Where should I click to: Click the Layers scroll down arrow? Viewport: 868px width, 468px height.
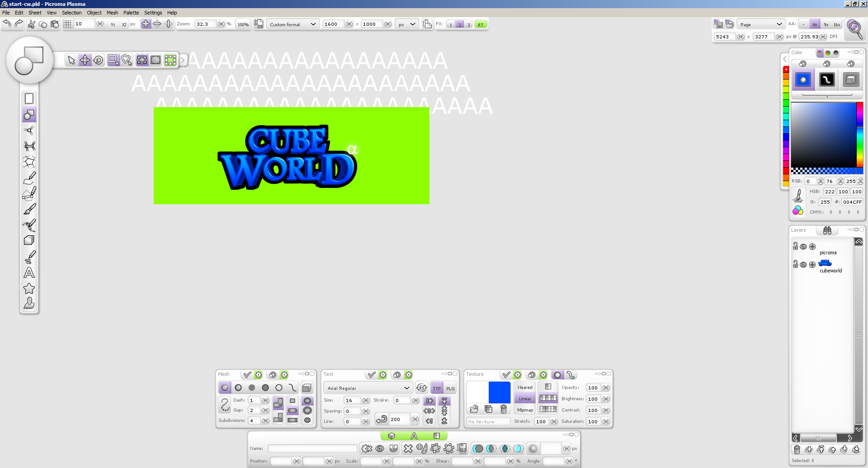point(859,429)
